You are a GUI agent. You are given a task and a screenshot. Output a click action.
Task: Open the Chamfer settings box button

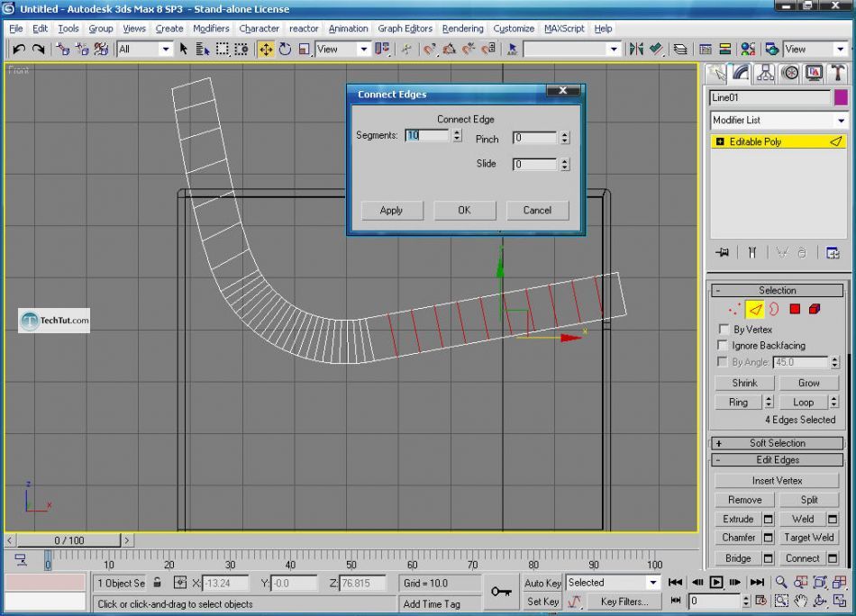(x=768, y=538)
